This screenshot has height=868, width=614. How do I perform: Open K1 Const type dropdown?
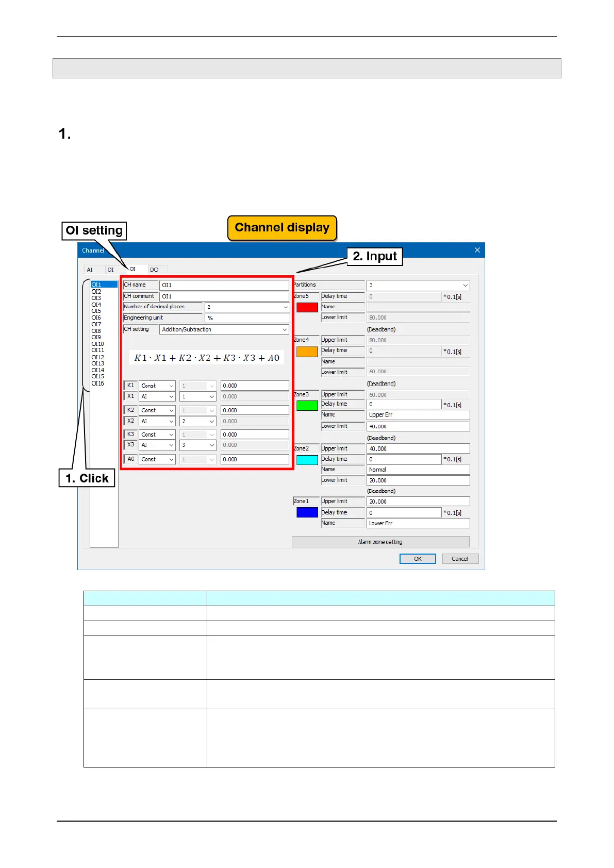(x=157, y=386)
